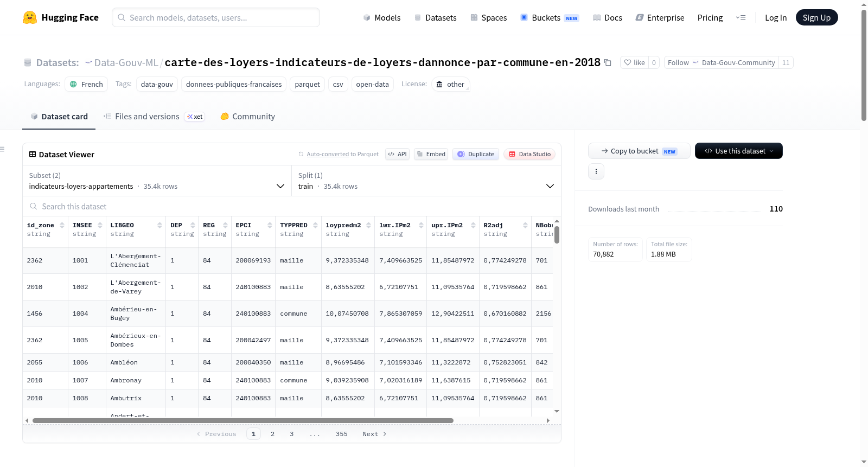Sort the loypredm2 column
The width and height of the screenshot is (868, 467).
(368, 225)
